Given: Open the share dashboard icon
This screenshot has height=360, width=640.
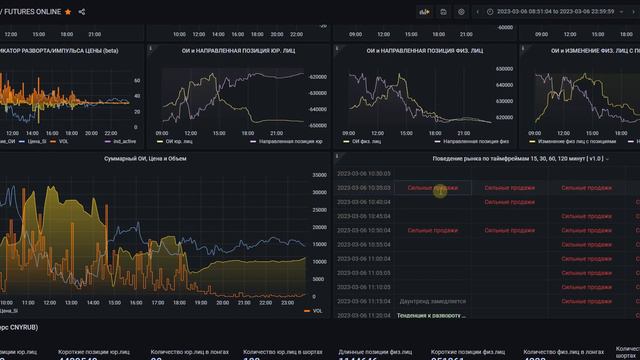Looking at the screenshot, I should [82, 12].
